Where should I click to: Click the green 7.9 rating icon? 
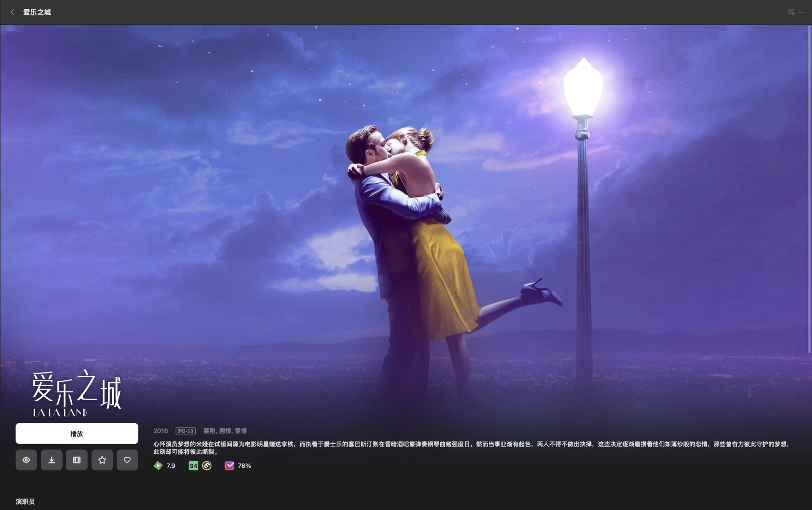[x=158, y=466]
